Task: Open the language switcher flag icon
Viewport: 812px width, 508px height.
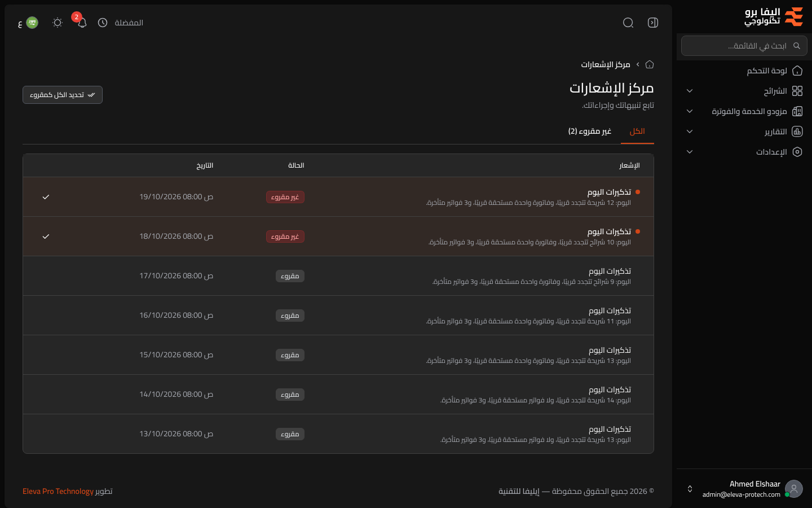Action: pyautogui.click(x=32, y=23)
